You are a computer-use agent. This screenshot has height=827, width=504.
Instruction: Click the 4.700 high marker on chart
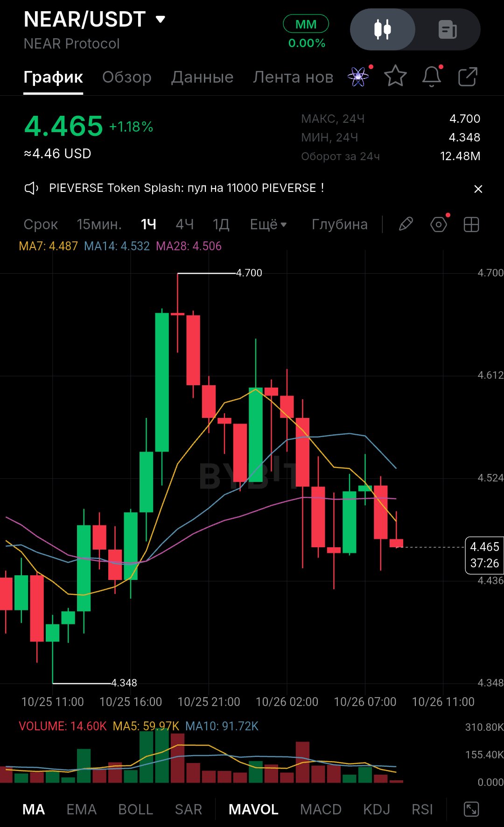[x=249, y=273]
